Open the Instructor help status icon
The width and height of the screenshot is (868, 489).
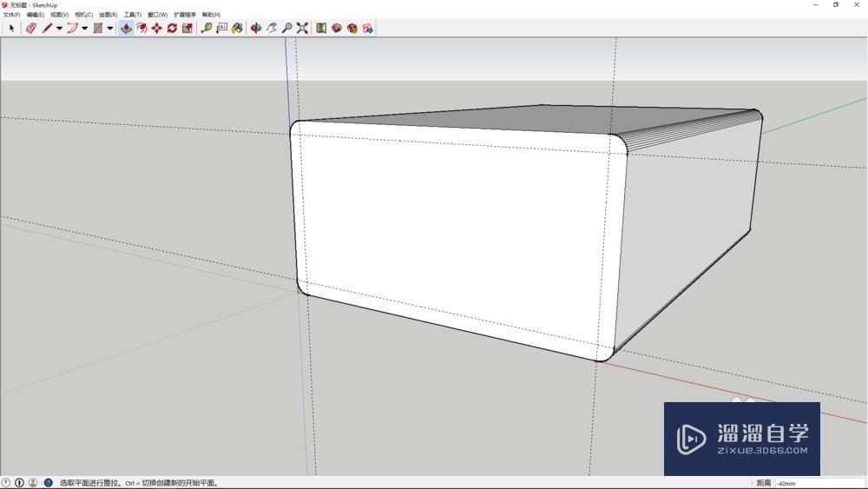coord(48,482)
